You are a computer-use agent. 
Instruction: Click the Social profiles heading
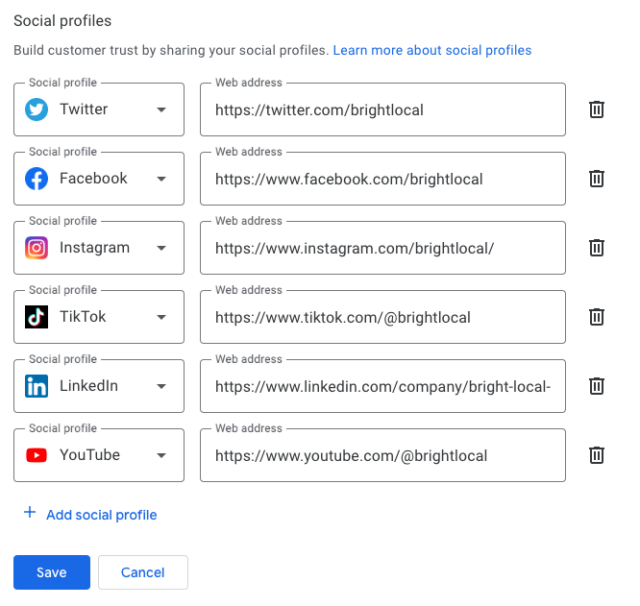click(62, 21)
